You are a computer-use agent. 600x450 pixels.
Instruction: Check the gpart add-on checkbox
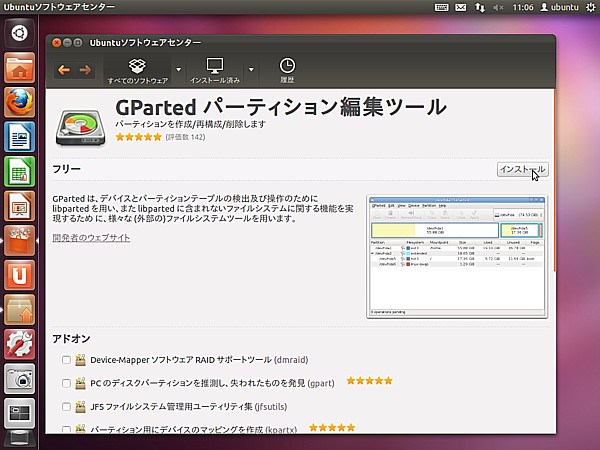[x=66, y=383]
